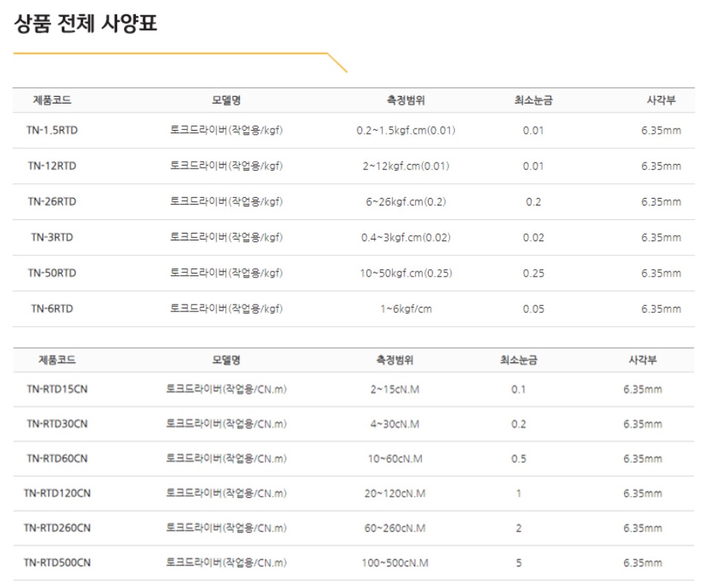
Task: Select product code TN-12RTD
Action: [52, 166]
